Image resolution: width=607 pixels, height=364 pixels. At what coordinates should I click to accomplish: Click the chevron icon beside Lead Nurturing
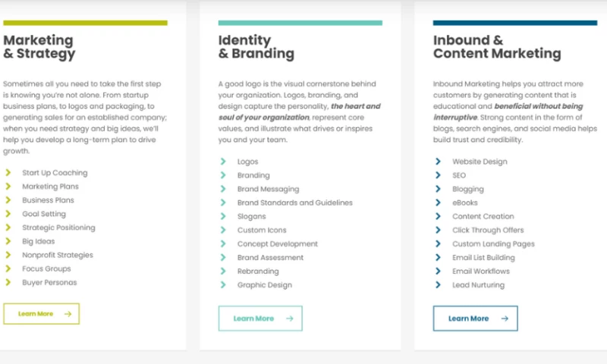(439, 285)
